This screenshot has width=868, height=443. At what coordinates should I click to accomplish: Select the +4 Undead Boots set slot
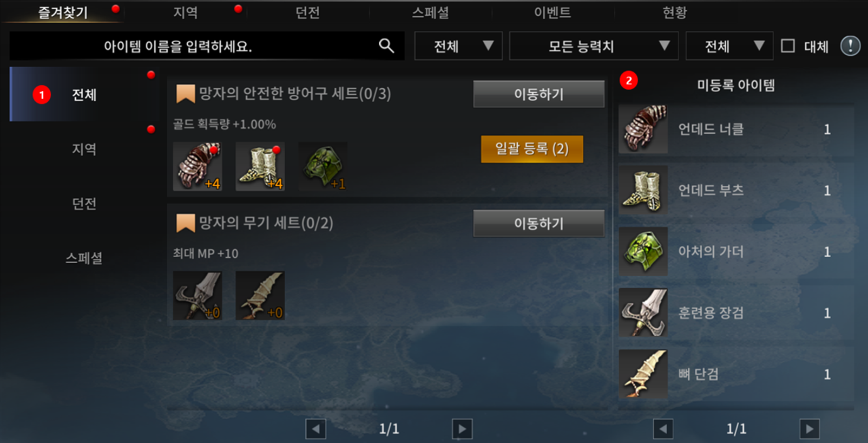tap(260, 167)
